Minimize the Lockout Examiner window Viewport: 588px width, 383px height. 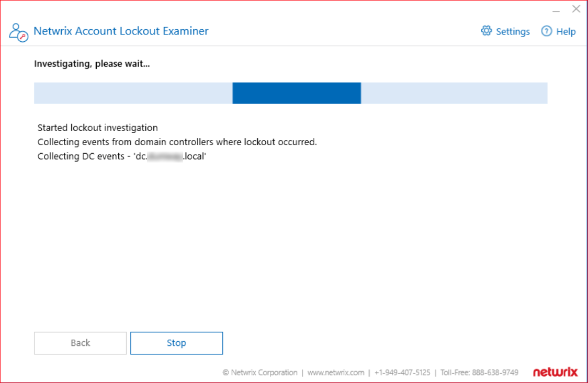(556, 10)
